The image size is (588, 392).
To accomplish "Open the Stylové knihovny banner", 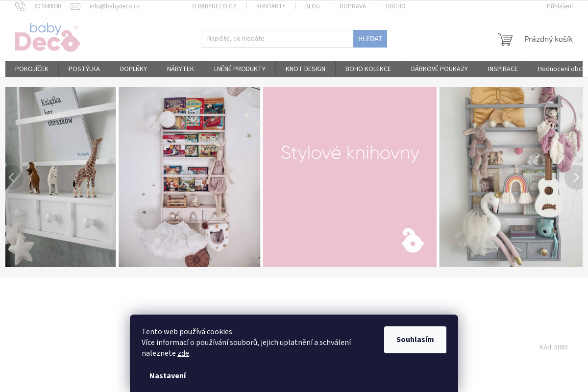I will point(350,153).
